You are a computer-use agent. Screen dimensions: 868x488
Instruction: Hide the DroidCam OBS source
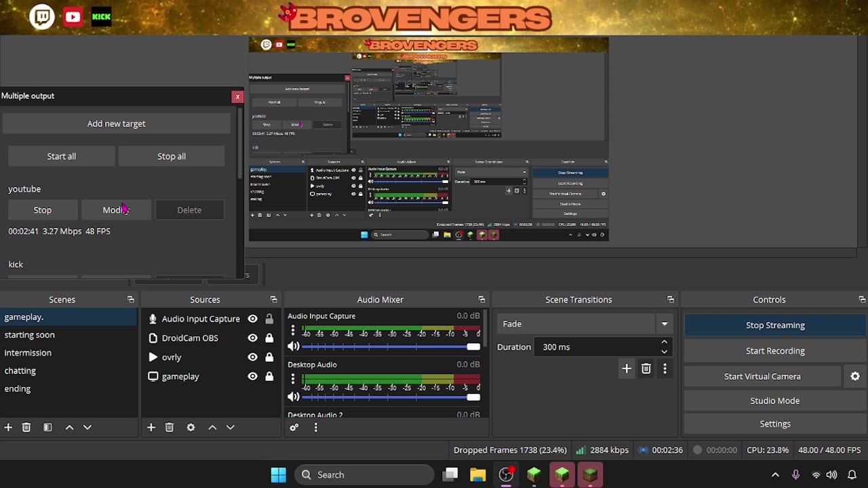pyautogui.click(x=252, y=338)
